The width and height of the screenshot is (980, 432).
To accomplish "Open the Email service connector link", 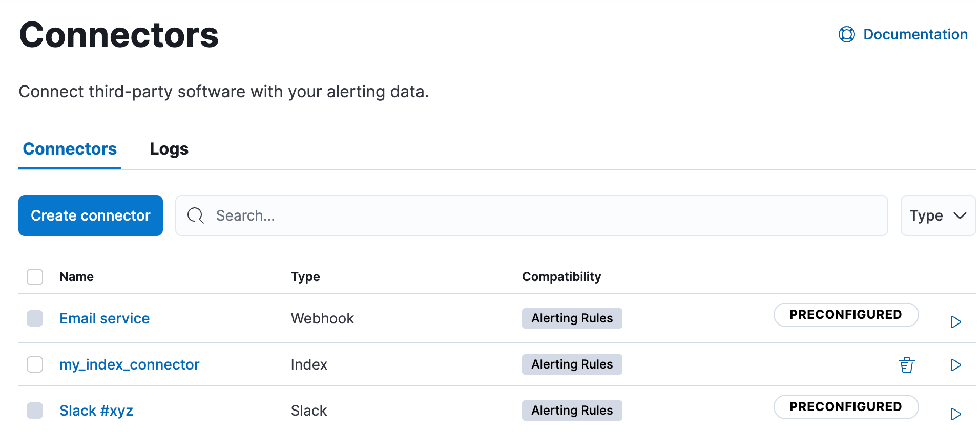I will coord(105,318).
